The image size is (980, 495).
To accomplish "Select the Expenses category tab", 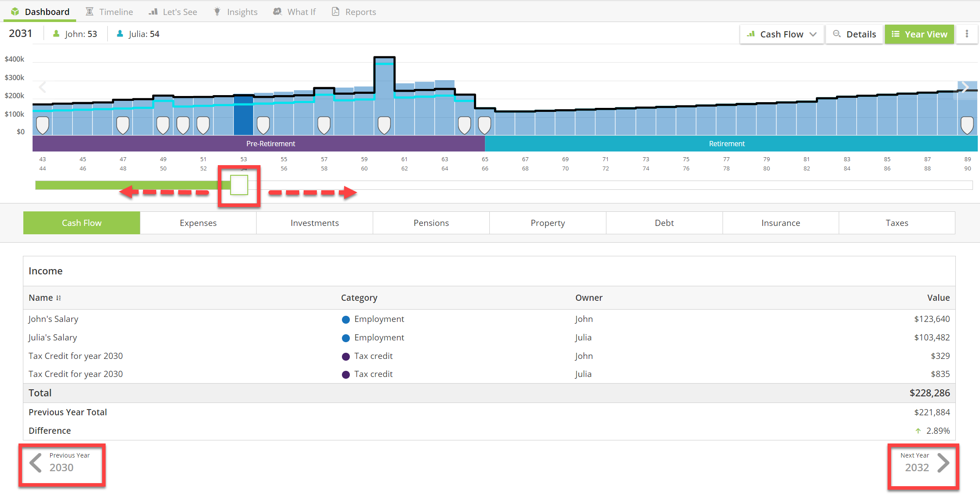I will coord(198,223).
